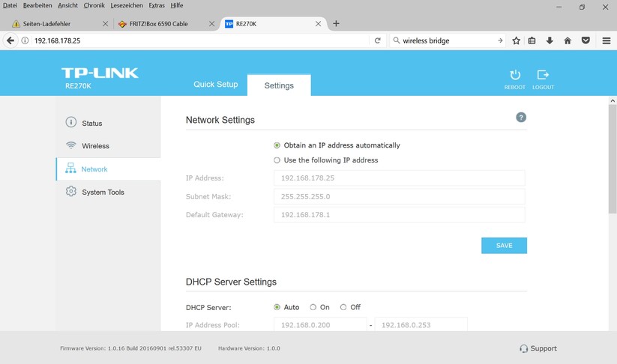Open the Firefox hamburger menu
The height and width of the screenshot is (364, 617).
(606, 40)
